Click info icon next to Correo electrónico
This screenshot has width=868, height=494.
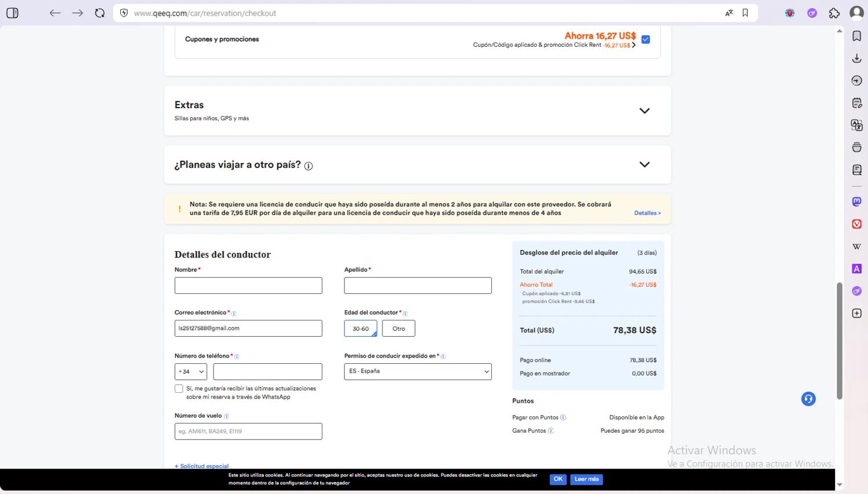[x=234, y=314]
